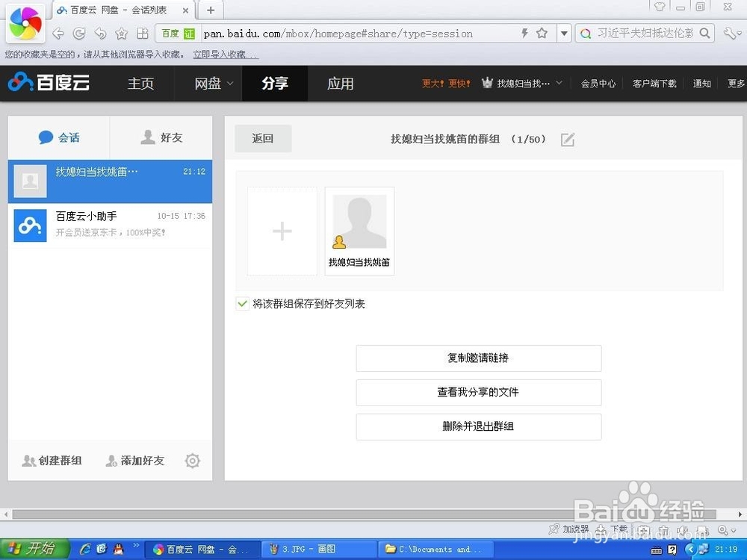Click the 复制邀请链接 button
Screen dimensions: 747x560
point(478,358)
